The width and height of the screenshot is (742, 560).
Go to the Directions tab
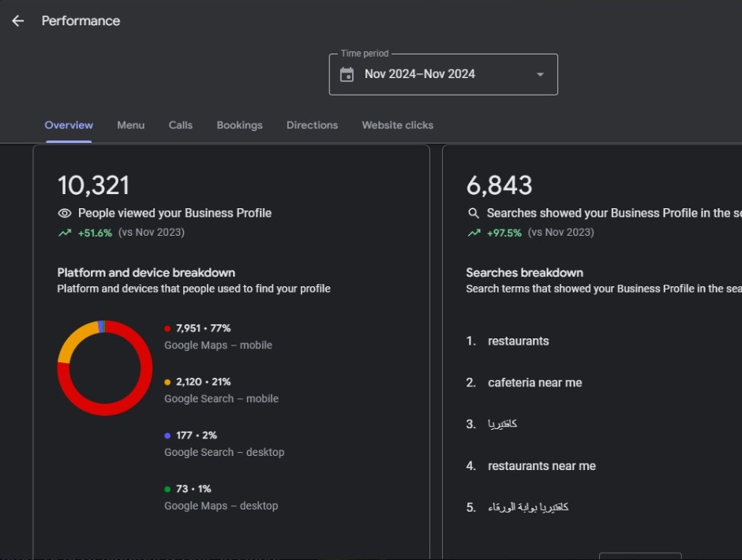312,125
